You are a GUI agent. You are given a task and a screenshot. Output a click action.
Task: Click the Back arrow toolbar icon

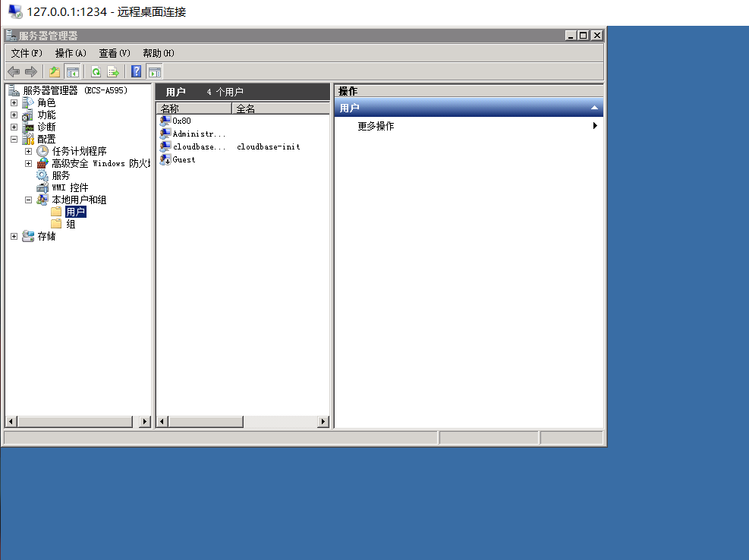tap(14, 71)
